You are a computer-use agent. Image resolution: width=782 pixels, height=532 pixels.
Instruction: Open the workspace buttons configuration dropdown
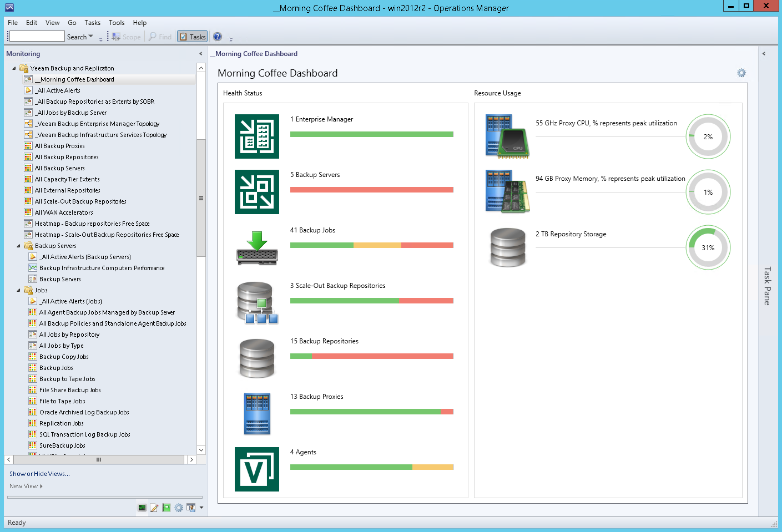(201, 508)
